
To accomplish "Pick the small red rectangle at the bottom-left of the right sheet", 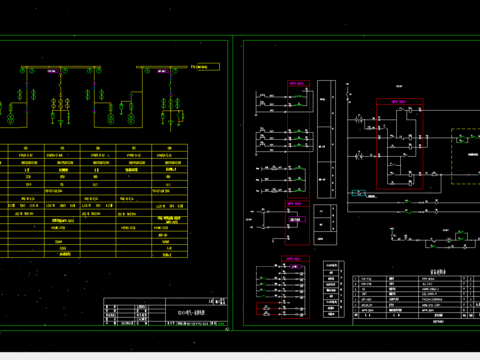I will [x=269, y=309].
